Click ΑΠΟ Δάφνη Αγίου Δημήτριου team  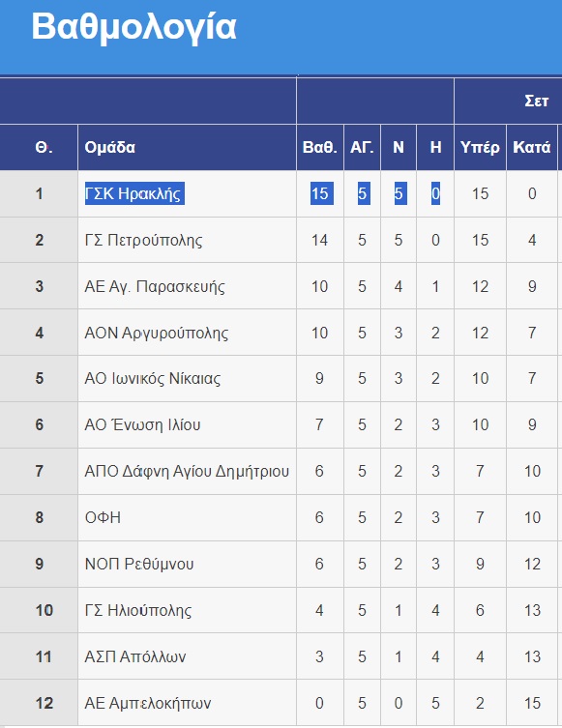pos(187,471)
